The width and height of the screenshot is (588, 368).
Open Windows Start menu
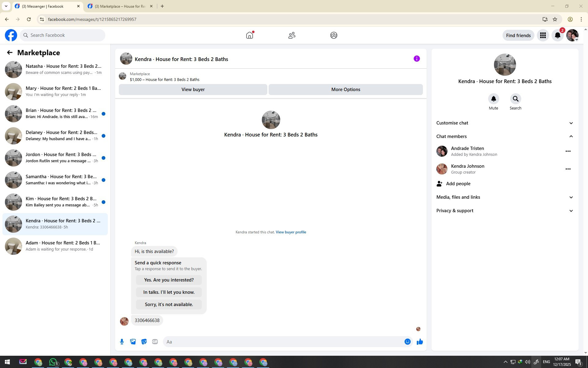pos(7,362)
